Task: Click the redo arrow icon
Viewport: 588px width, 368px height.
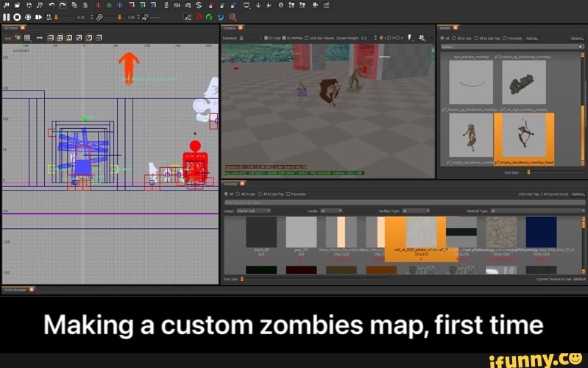Action: click(x=63, y=5)
